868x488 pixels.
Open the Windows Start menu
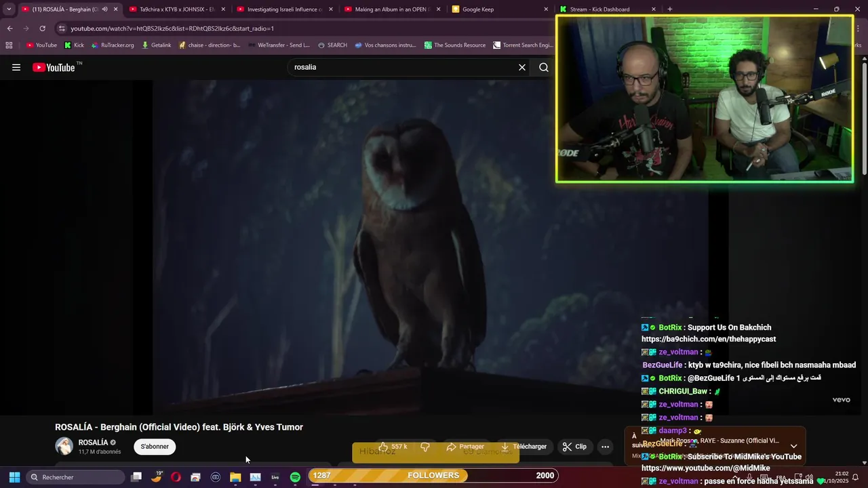click(14, 477)
